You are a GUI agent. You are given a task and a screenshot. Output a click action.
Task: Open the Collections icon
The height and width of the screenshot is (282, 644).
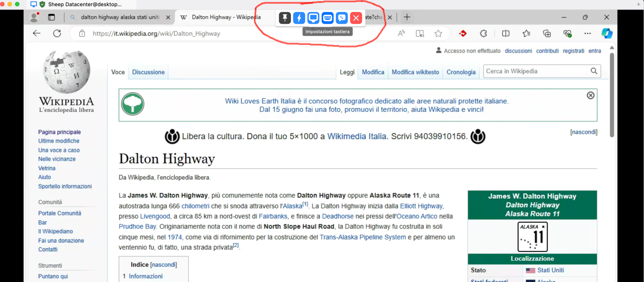pyautogui.click(x=547, y=33)
